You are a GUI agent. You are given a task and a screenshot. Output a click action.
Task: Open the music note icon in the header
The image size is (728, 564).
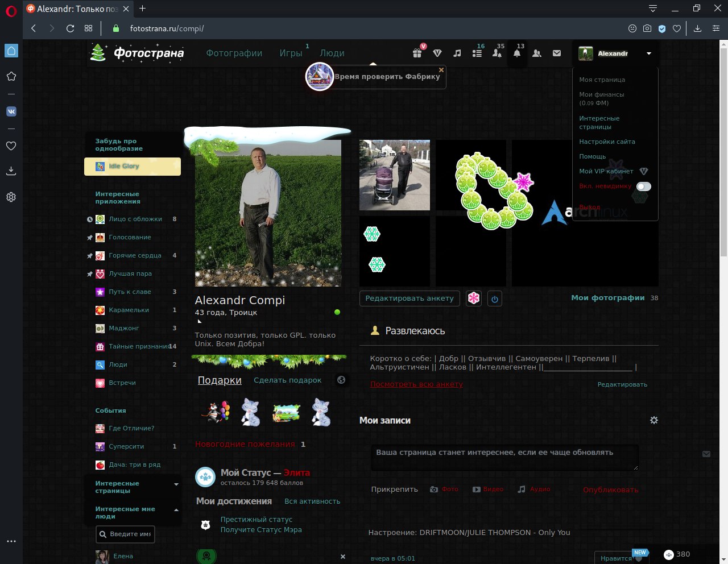tap(457, 53)
